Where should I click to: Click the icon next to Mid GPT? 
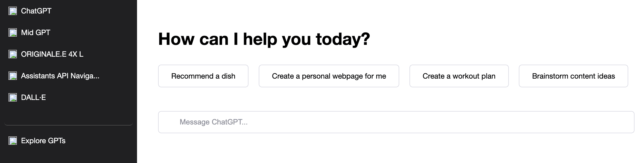tap(13, 33)
